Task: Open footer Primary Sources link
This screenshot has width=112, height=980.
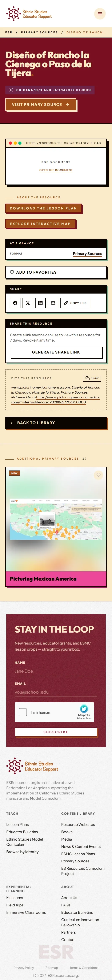Action: click(x=75, y=861)
